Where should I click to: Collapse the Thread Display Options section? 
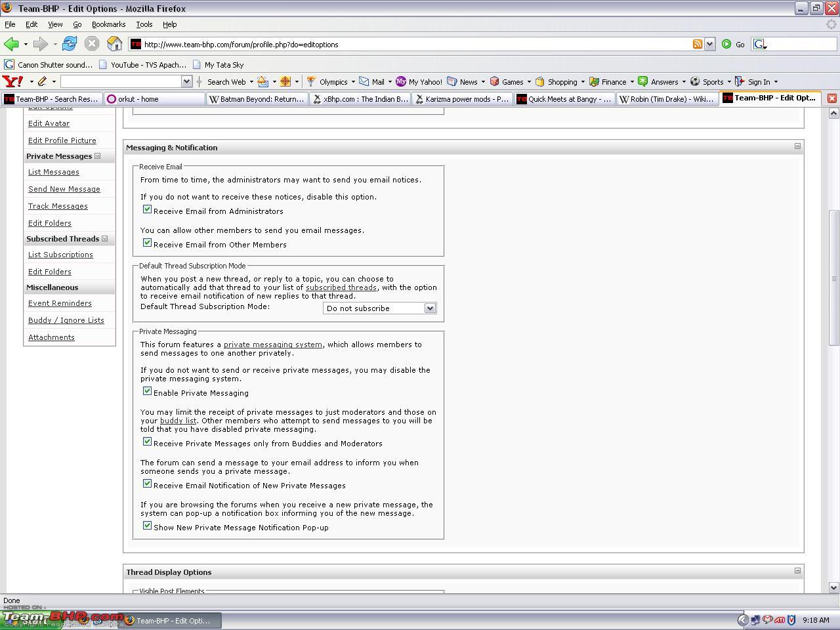797,571
